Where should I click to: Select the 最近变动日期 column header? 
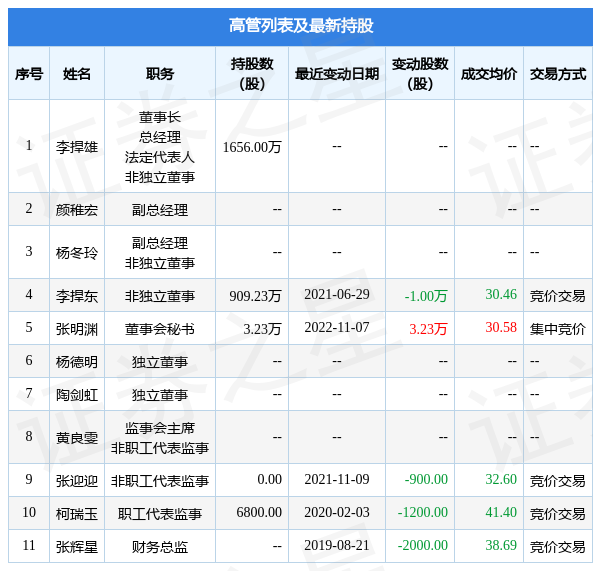tap(337, 74)
